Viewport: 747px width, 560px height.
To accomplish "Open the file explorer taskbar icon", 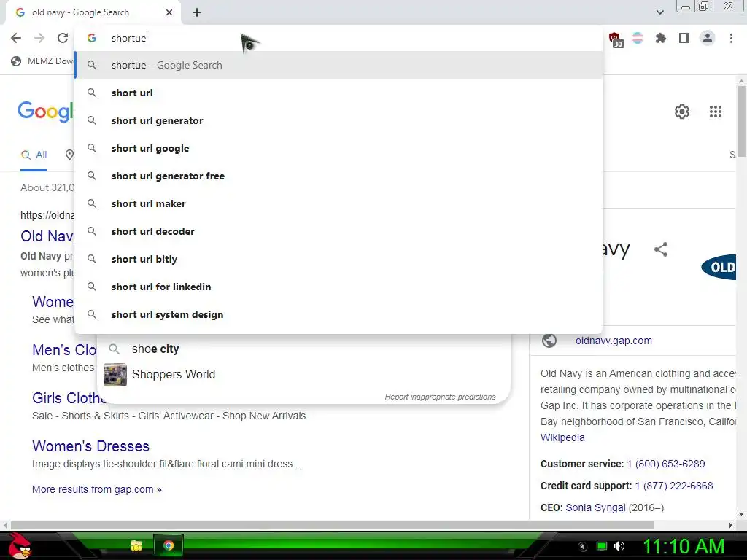I will (x=136, y=545).
